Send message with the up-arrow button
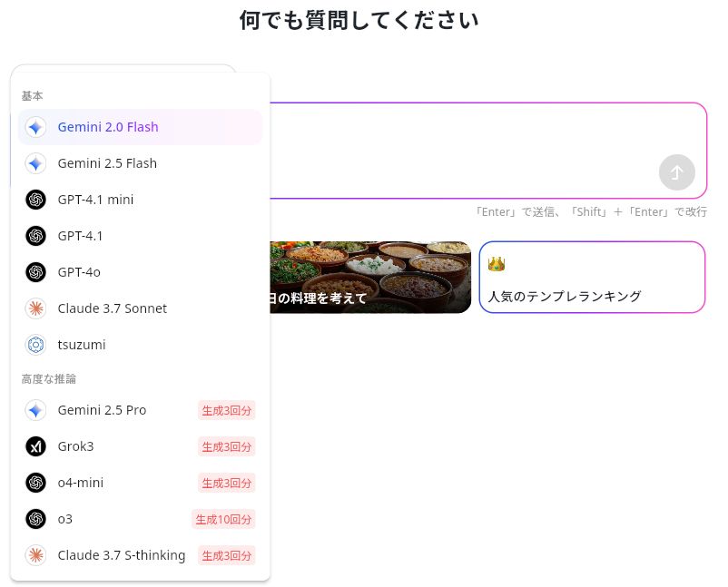Screen dimensions: 728x587 [x=677, y=172]
